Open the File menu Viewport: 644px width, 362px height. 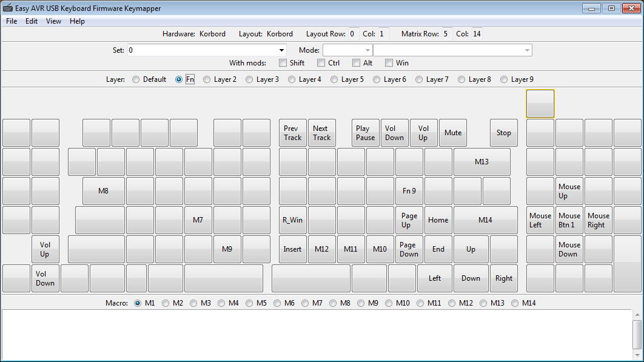pyautogui.click(x=12, y=21)
